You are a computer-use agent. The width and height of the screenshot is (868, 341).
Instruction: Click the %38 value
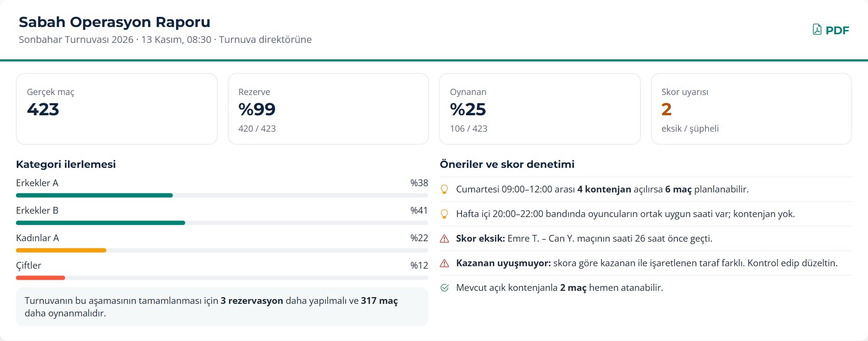(419, 183)
